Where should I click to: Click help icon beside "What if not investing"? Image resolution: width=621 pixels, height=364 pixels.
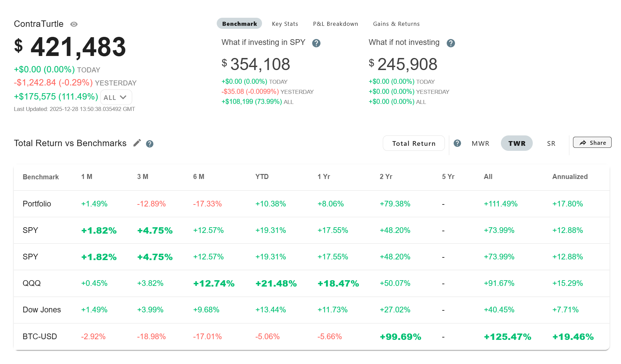coord(451,43)
